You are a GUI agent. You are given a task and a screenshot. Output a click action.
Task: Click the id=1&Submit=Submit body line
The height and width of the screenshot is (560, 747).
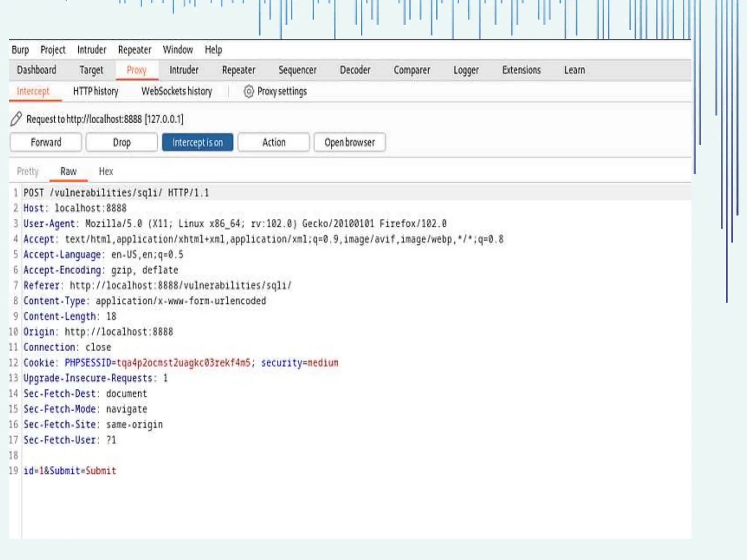pyautogui.click(x=70, y=471)
